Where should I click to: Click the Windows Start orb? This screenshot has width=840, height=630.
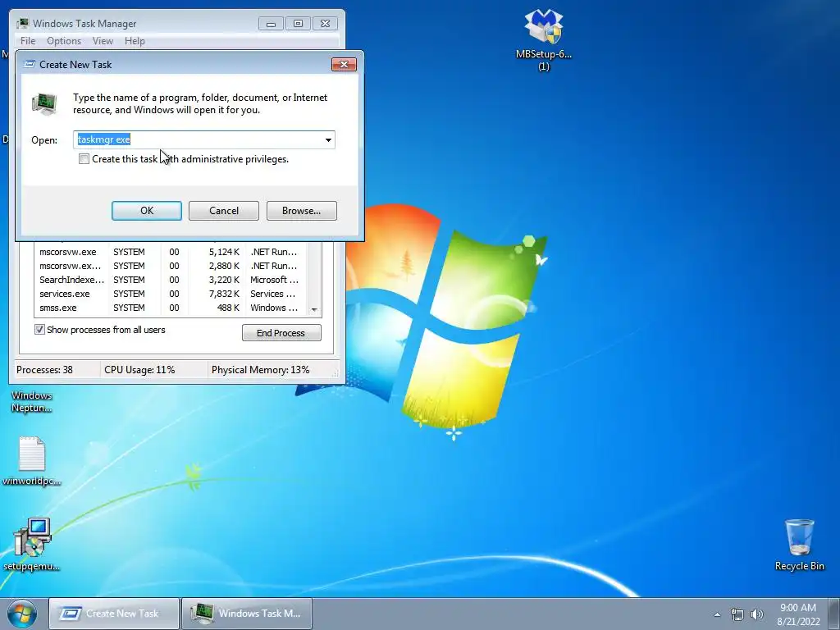22,614
